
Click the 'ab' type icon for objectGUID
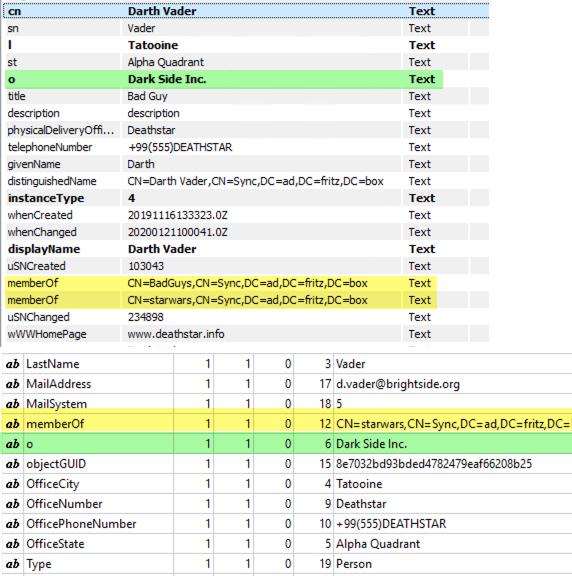[x=12, y=464]
